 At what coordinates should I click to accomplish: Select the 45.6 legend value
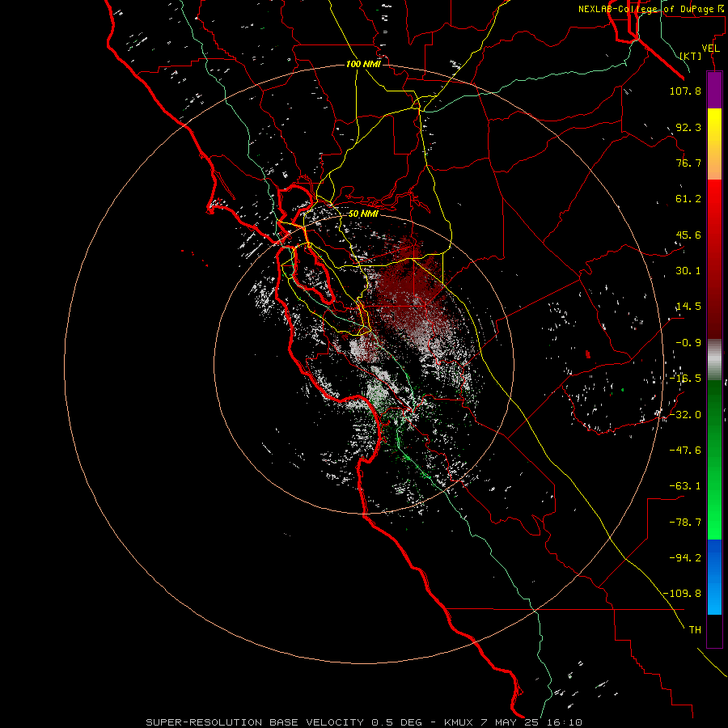tap(688, 235)
